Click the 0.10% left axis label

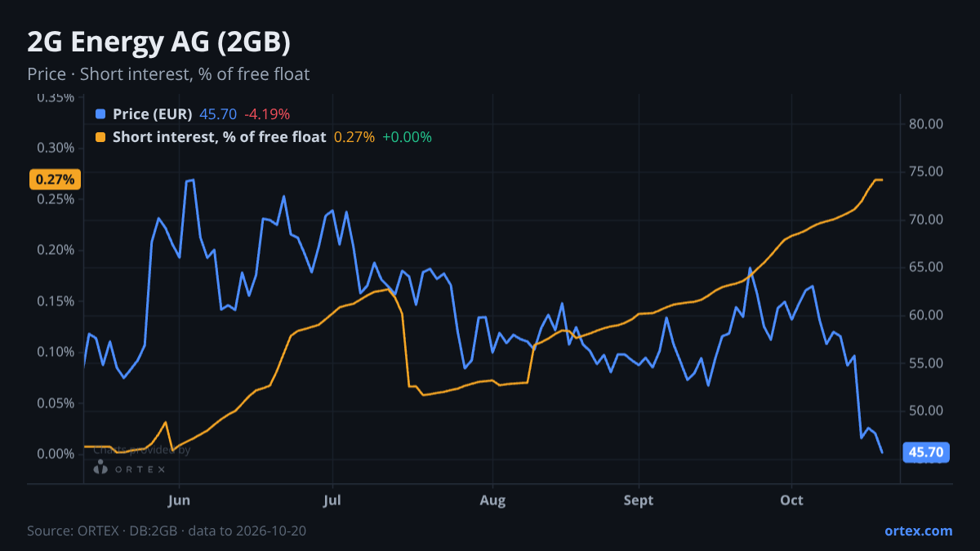(x=56, y=352)
